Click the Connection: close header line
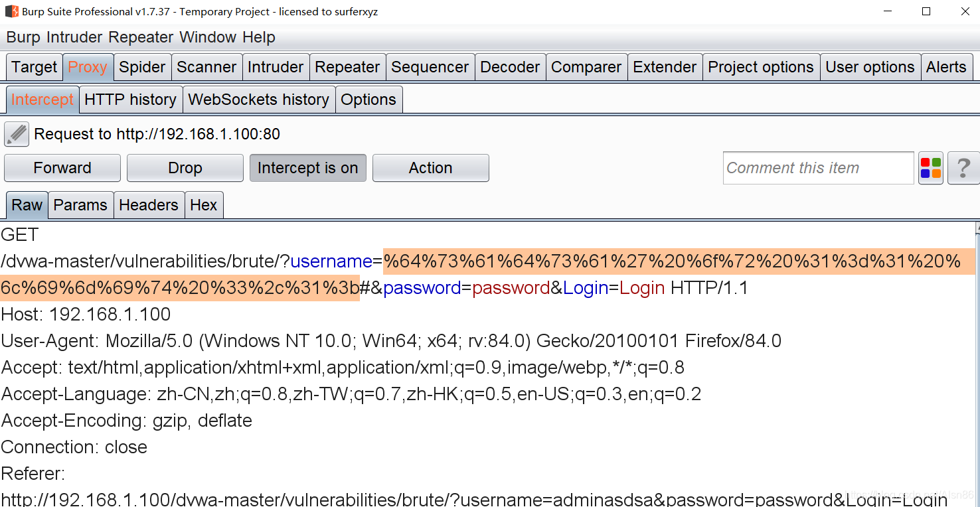The image size is (980, 507). (x=74, y=447)
